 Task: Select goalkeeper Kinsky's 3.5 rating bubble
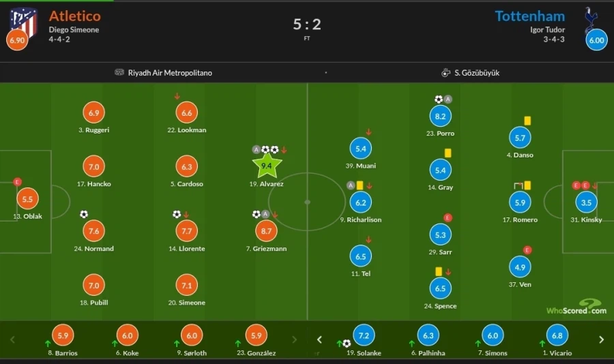pyautogui.click(x=585, y=202)
